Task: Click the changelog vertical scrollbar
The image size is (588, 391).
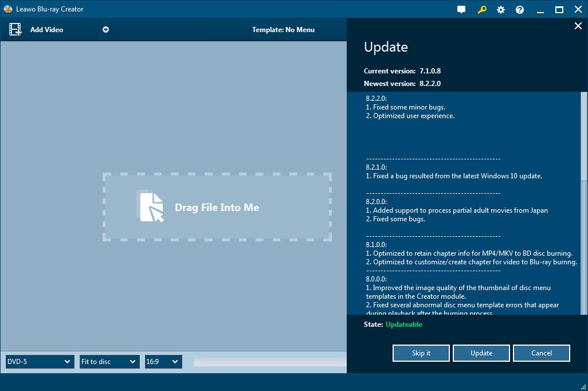Action: [x=584, y=136]
